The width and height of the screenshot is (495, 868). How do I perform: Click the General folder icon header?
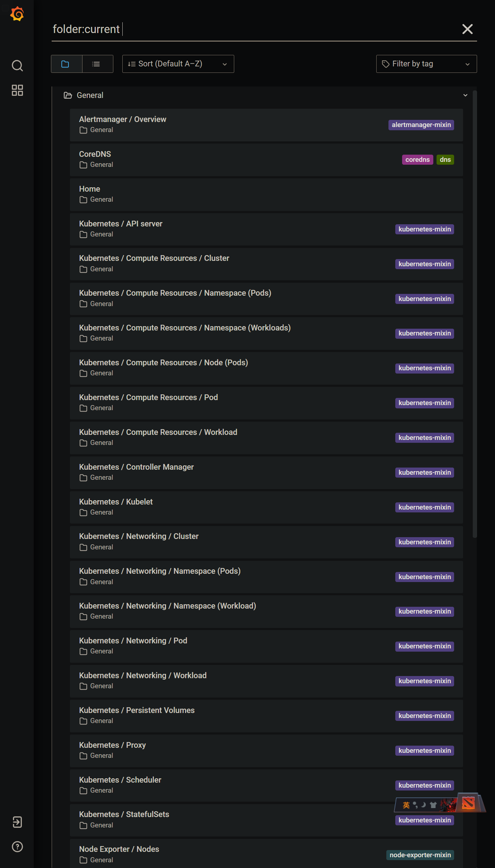coord(68,95)
